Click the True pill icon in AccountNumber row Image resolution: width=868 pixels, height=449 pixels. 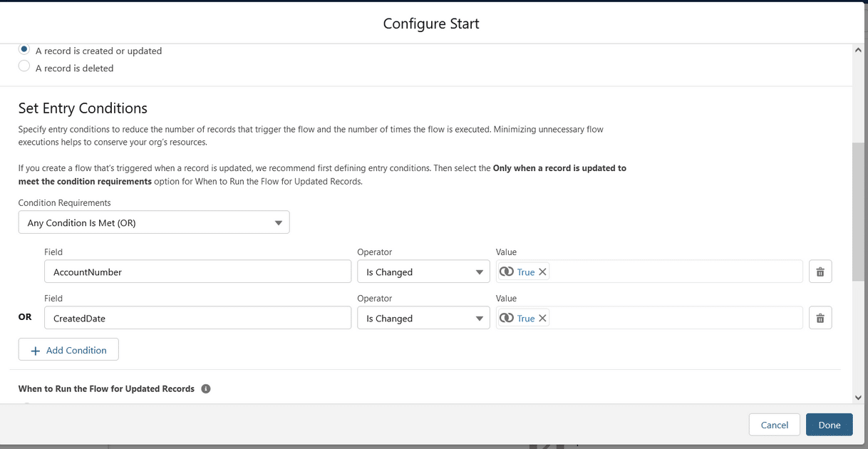(x=507, y=272)
